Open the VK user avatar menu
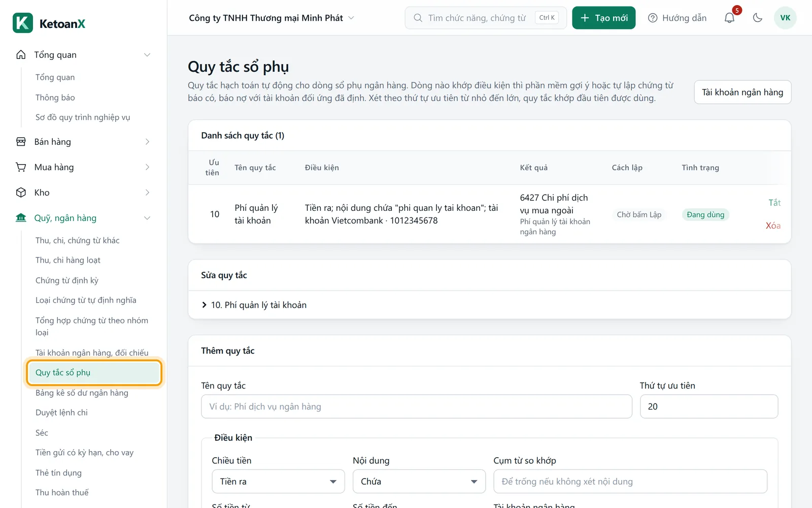 [785, 18]
